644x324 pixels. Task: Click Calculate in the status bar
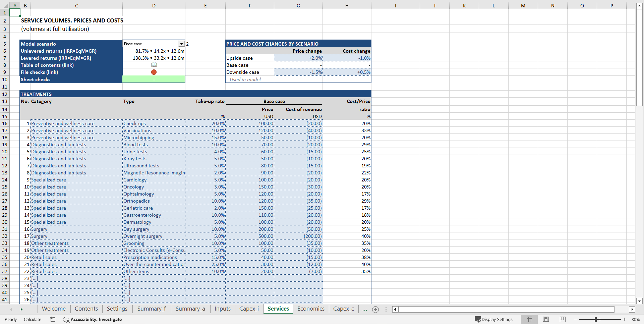[x=32, y=319]
